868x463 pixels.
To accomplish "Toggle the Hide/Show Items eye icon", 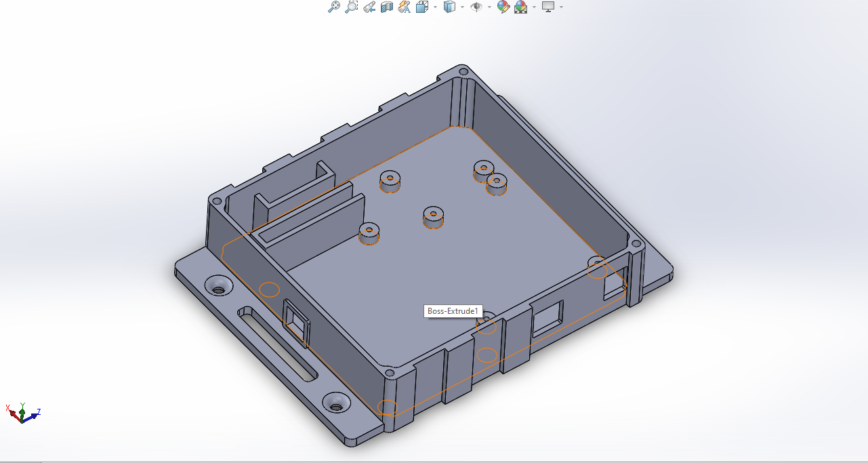I will [476, 7].
